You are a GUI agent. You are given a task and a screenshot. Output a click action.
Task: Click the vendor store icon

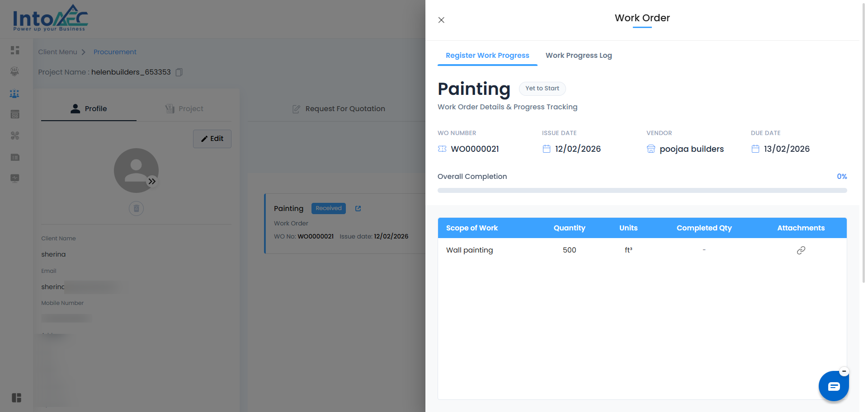point(651,149)
